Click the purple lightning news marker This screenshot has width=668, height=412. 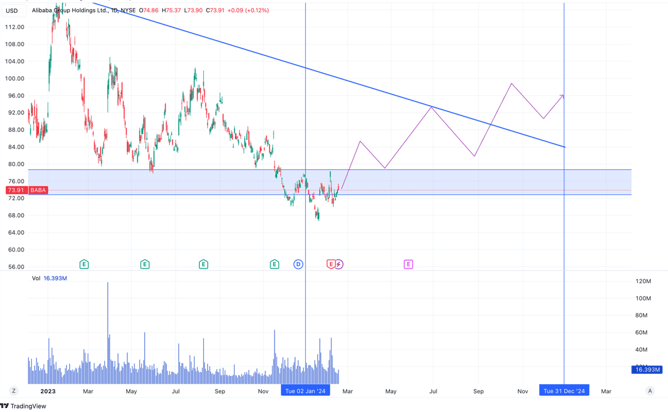tap(339, 264)
